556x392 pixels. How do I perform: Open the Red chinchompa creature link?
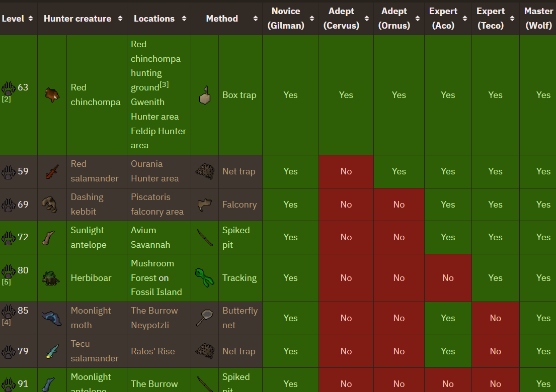click(96, 94)
